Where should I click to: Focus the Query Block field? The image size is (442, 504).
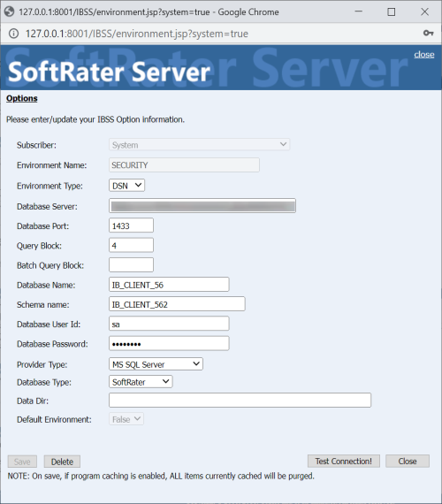[x=131, y=245]
